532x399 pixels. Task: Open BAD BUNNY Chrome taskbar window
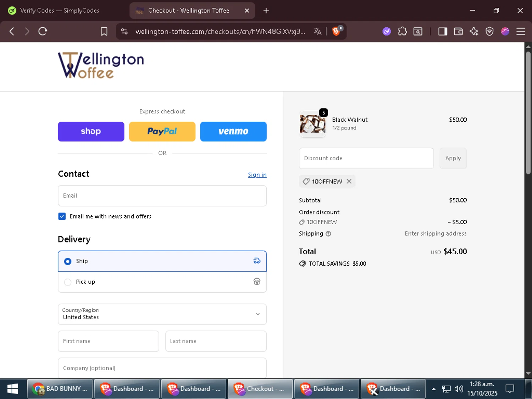click(60, 389)
